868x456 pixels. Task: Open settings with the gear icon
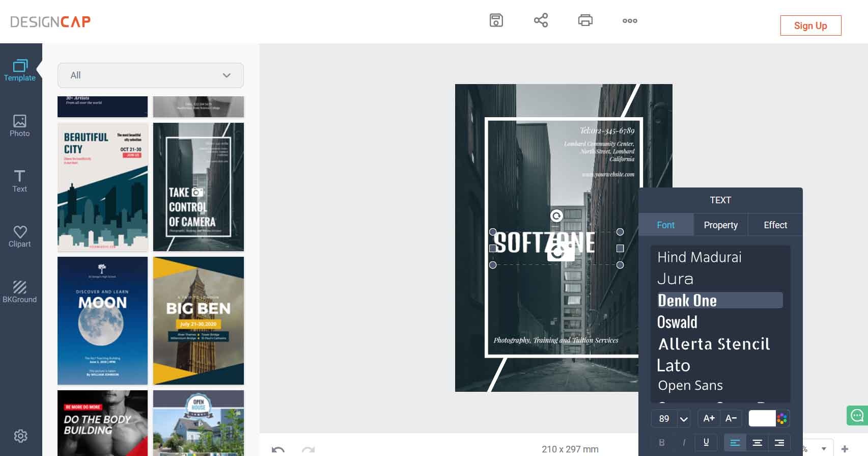pos(20,436)
